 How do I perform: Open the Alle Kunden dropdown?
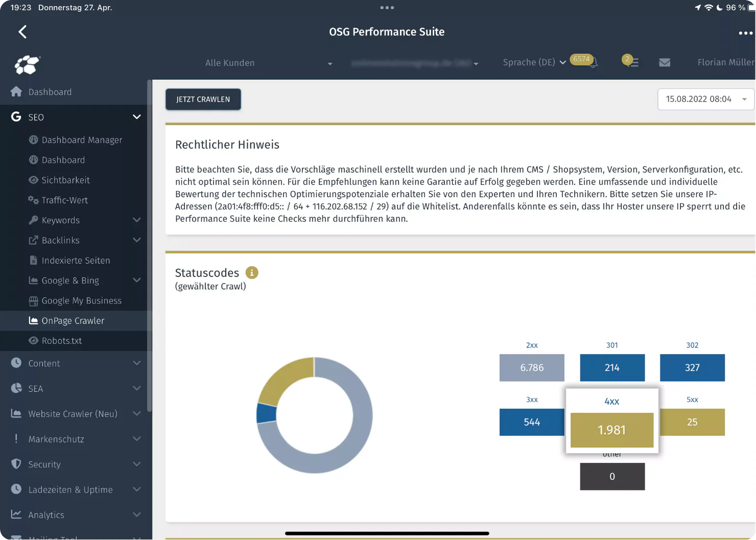(x=268, y=63)
